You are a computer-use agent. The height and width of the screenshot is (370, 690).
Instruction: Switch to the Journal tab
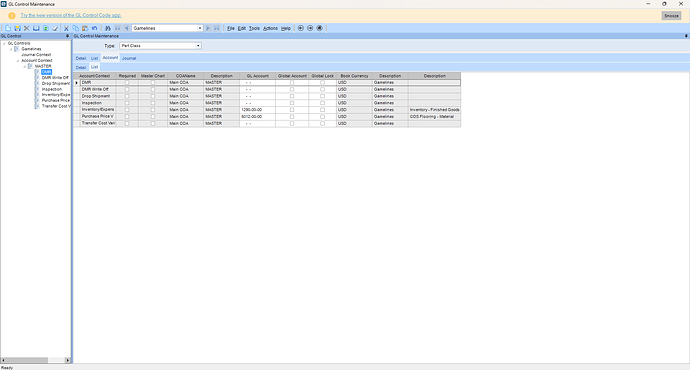coord(129,58)
